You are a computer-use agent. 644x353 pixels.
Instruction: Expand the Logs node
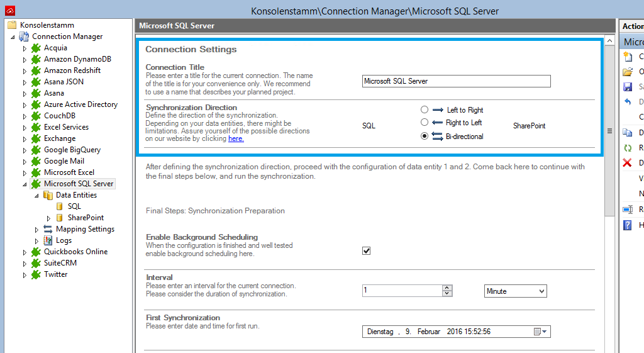coord(36,241)
